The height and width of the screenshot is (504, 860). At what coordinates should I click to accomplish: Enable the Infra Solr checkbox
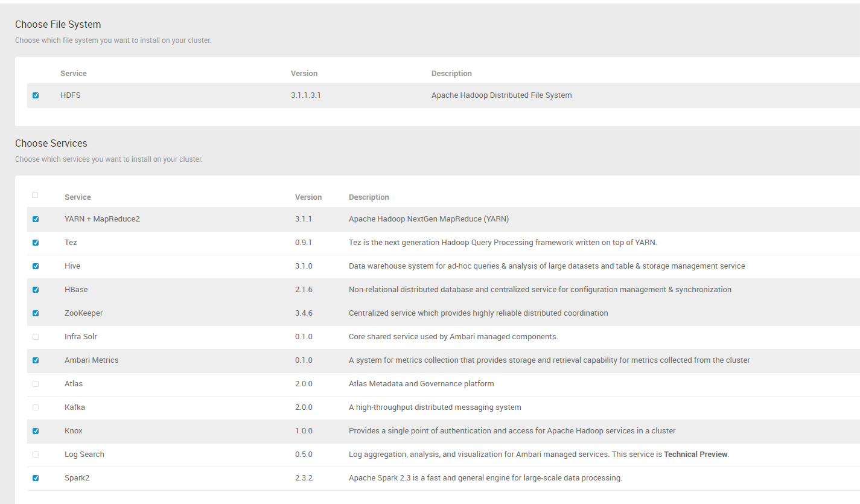(x=36, y=337)
